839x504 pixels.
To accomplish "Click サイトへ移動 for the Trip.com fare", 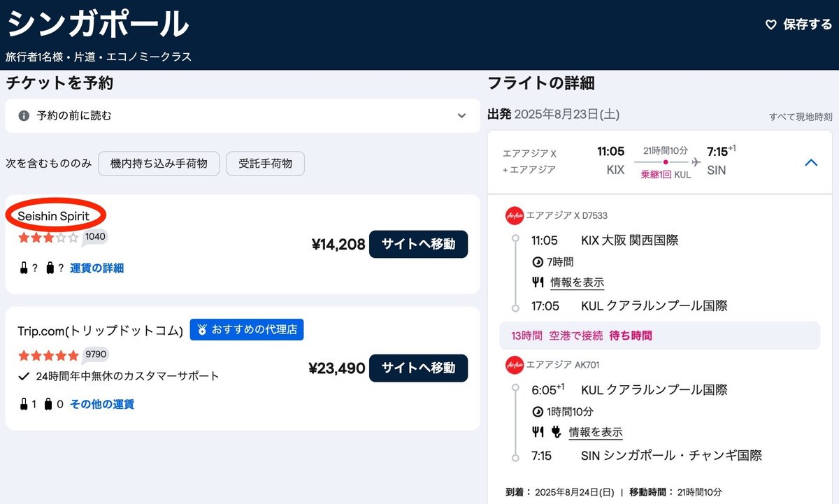I will [x=418, y=368].
